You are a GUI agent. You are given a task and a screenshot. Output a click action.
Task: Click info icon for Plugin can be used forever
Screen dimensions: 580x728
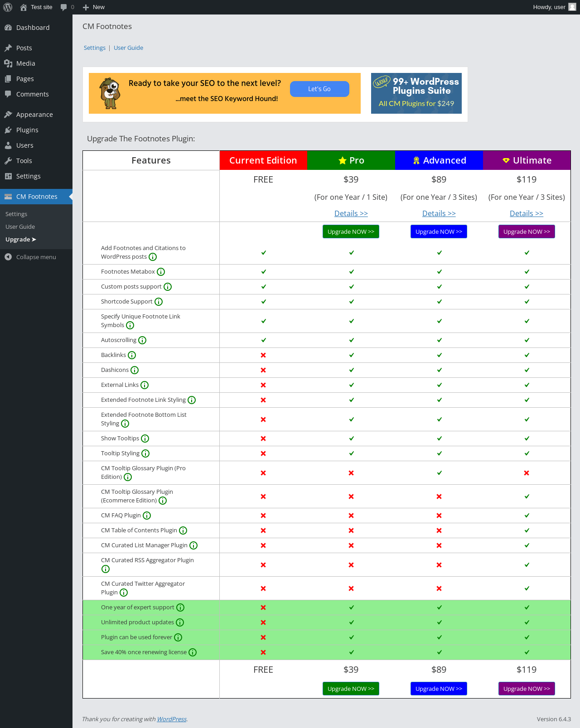coord(178,637)
